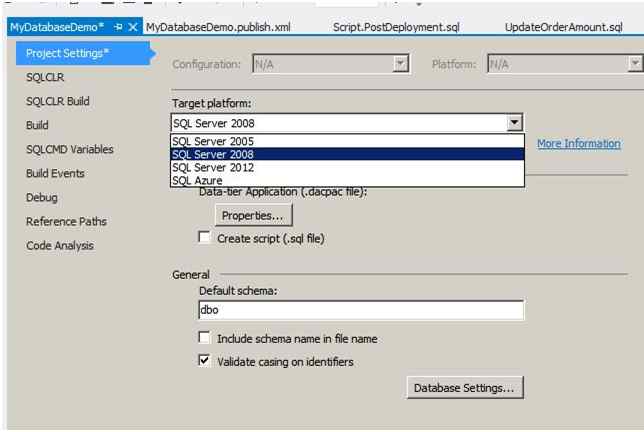
Task: Open the Database Settings dialog
Action: [465, 388]
